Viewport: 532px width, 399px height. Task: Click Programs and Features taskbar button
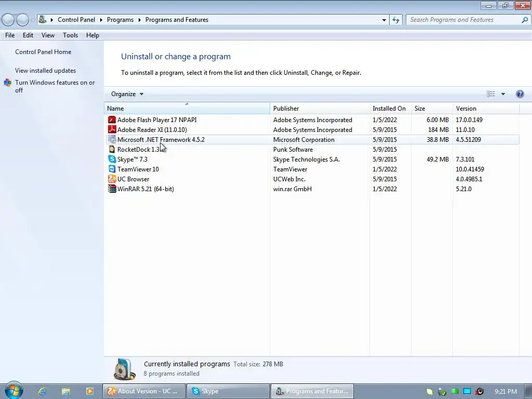click(312, 391)
